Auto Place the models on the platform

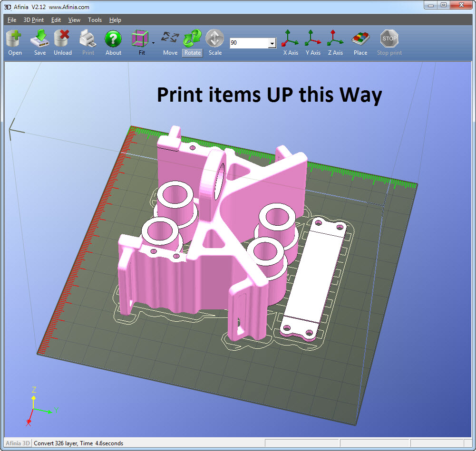[360, 42]
